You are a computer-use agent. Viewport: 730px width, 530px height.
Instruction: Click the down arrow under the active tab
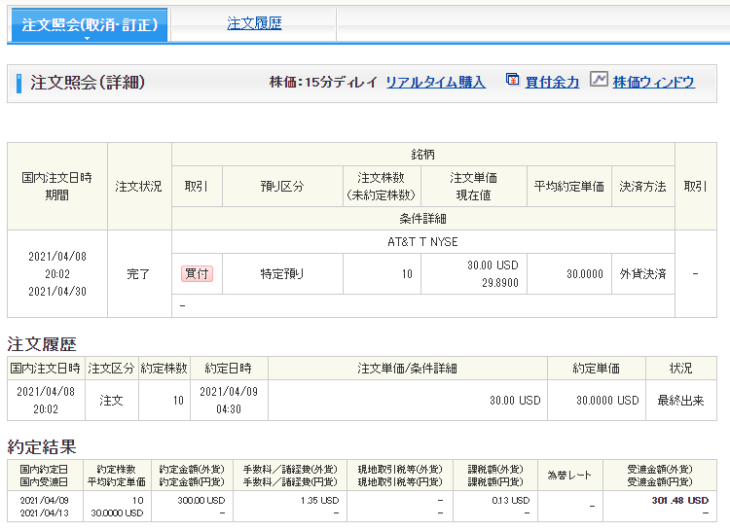(88, 40)
